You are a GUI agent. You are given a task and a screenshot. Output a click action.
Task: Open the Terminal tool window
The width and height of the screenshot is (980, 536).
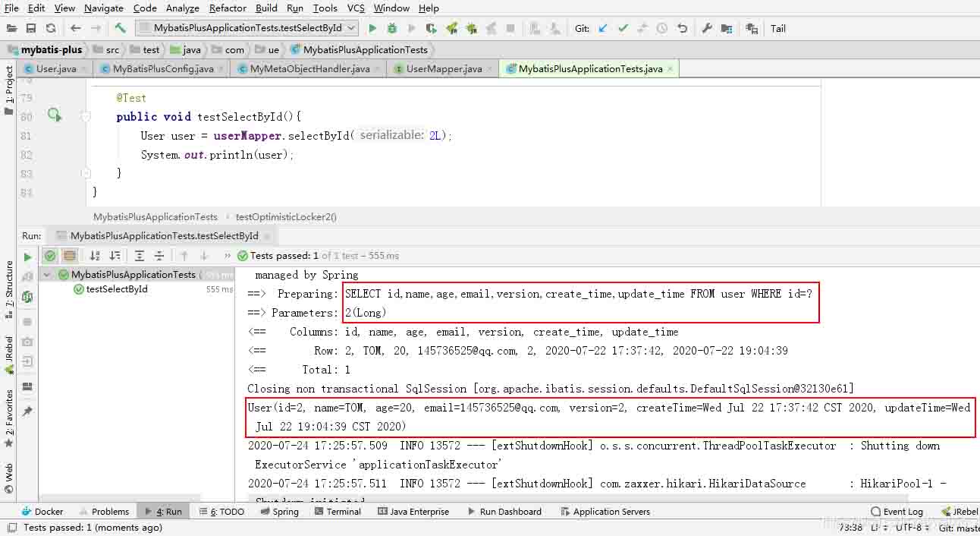click(x=337, y=512)
